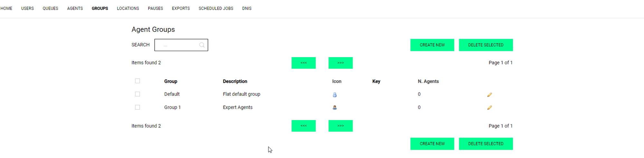
Task: Go to next page using top >>> button
Action: click(340, 63)
